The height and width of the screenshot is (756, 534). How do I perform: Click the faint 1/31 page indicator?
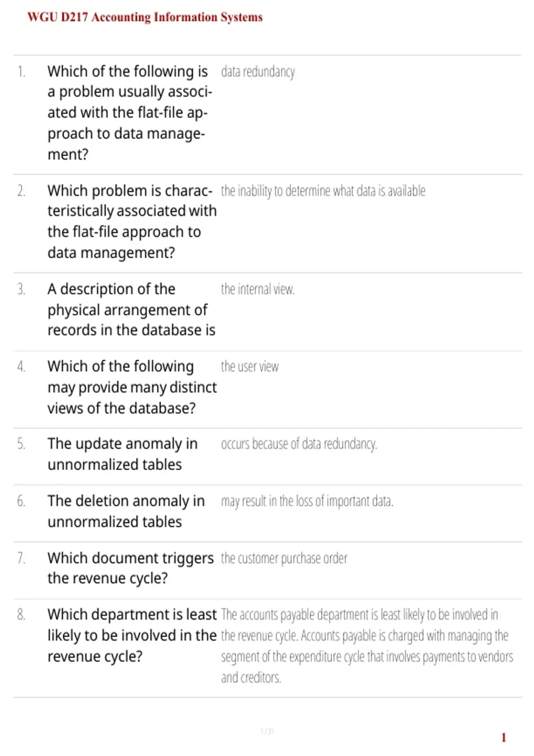click(x=267, y=731)
